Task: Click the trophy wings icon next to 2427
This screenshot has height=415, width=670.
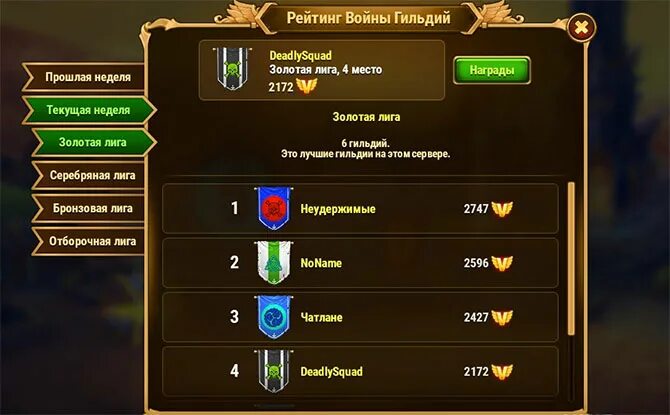Action: coord(502,317)
